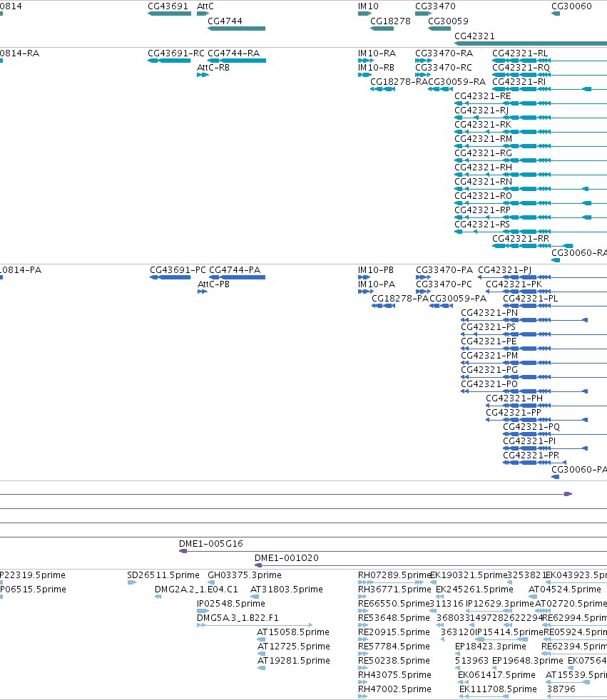Screen dimensions: 607x700
Task: Click the CG42321 gene label
Action: pos(475,36)
